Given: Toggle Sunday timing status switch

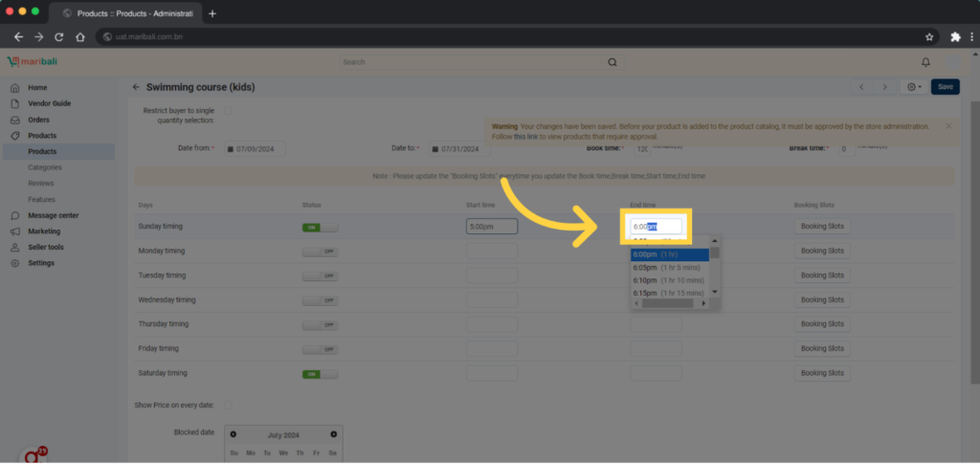Looking at the screenshot, I should tap(320, 227).
